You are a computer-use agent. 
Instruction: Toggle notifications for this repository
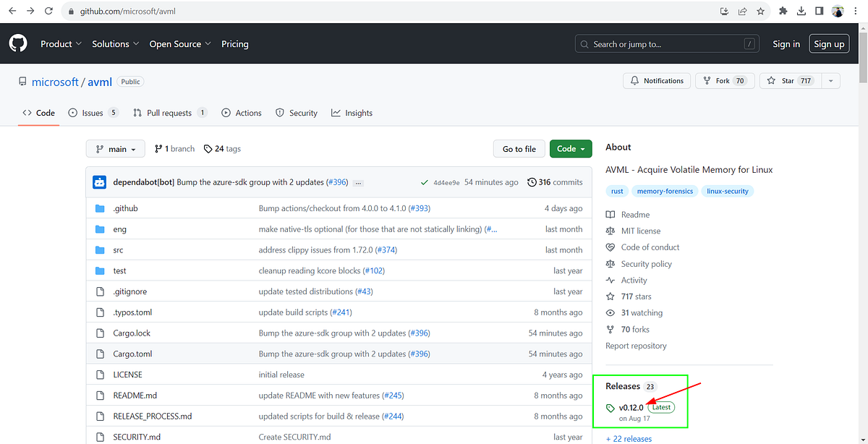coord(657,80)
